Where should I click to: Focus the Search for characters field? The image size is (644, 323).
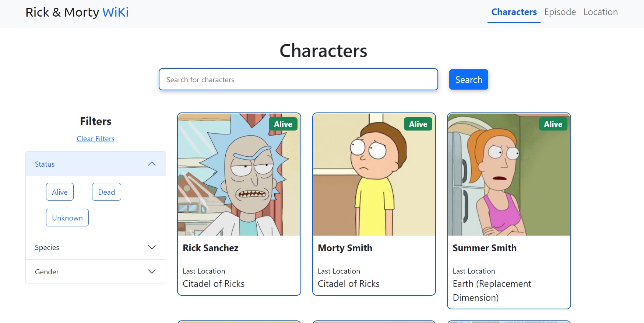coord(298,79)
